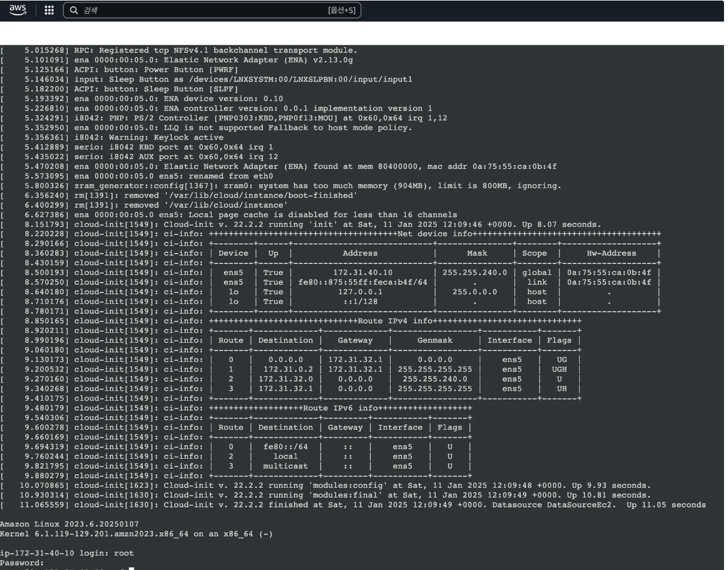Click the 255.255.240.0 mask in Net device table
This screenshot has width=728, height=570.
point(475,272)
